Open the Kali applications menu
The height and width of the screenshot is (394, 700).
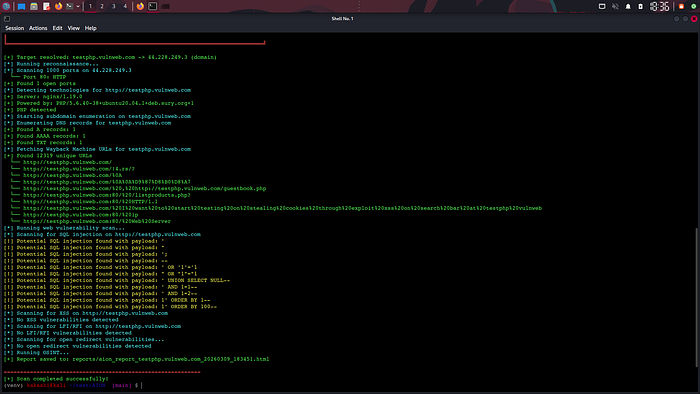pyautogui.click(x=6, y=6)
